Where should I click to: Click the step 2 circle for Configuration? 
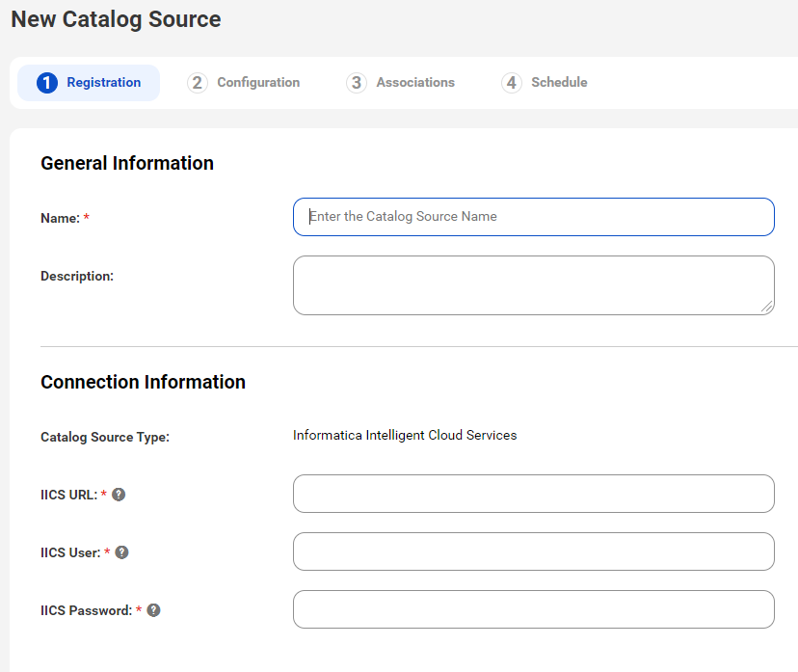point(197,83)
